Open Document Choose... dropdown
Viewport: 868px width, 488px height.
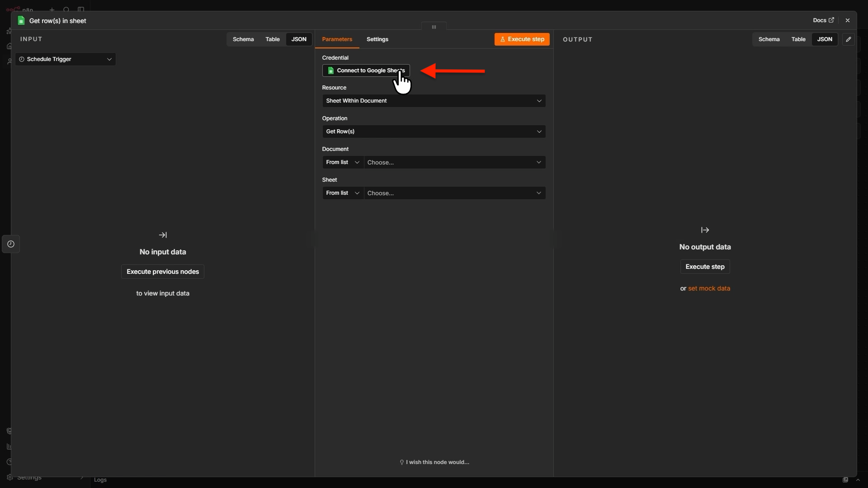coord(454,162)
